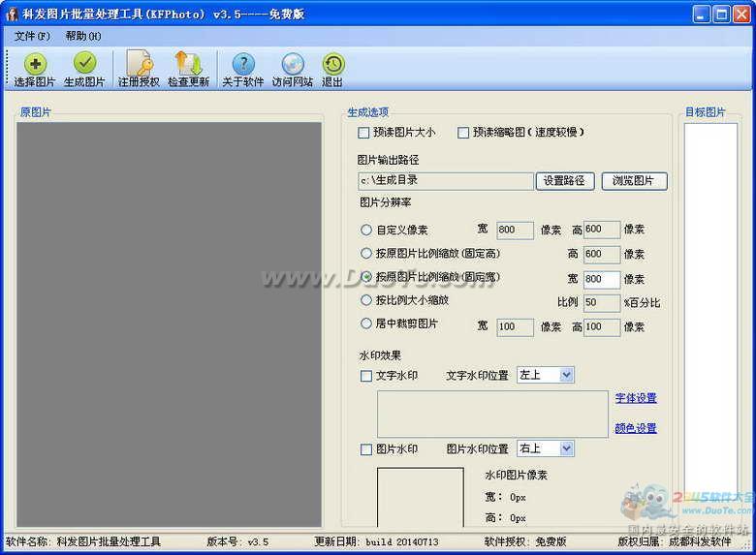756x555 pixels.
Task: Open the 文件(F) menu
Action: [32, 36]
